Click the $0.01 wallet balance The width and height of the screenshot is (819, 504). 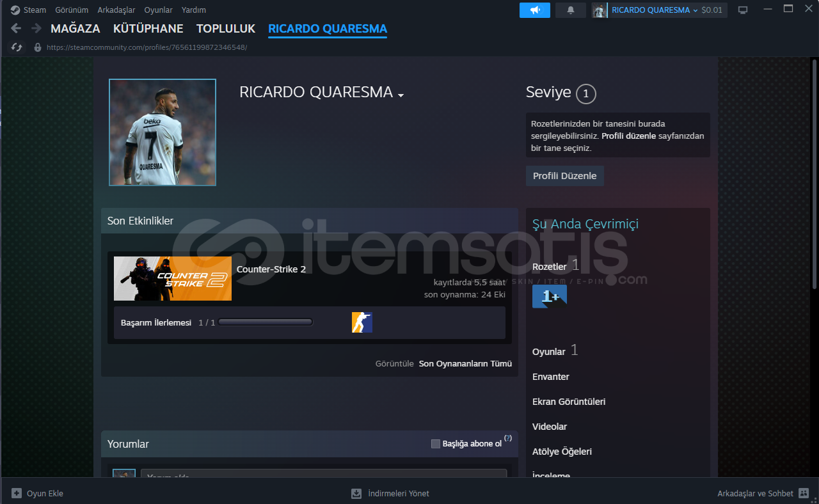pos(712,10)
